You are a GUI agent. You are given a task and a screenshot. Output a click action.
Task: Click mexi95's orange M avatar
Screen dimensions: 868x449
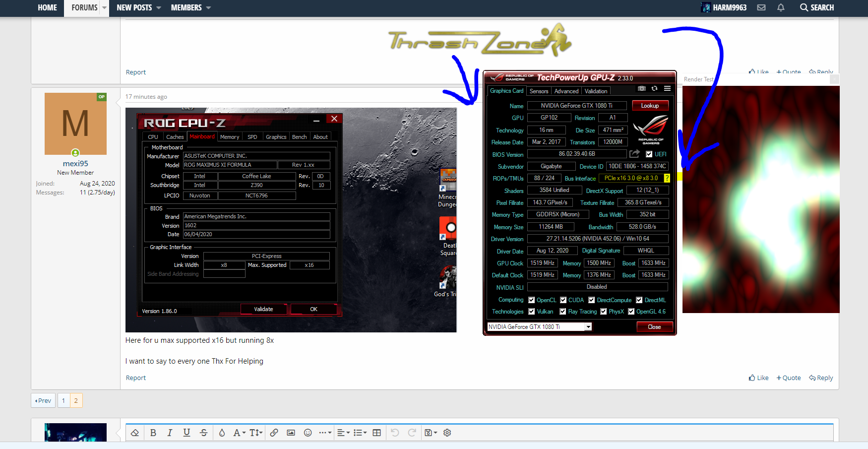tap(75, 124)
